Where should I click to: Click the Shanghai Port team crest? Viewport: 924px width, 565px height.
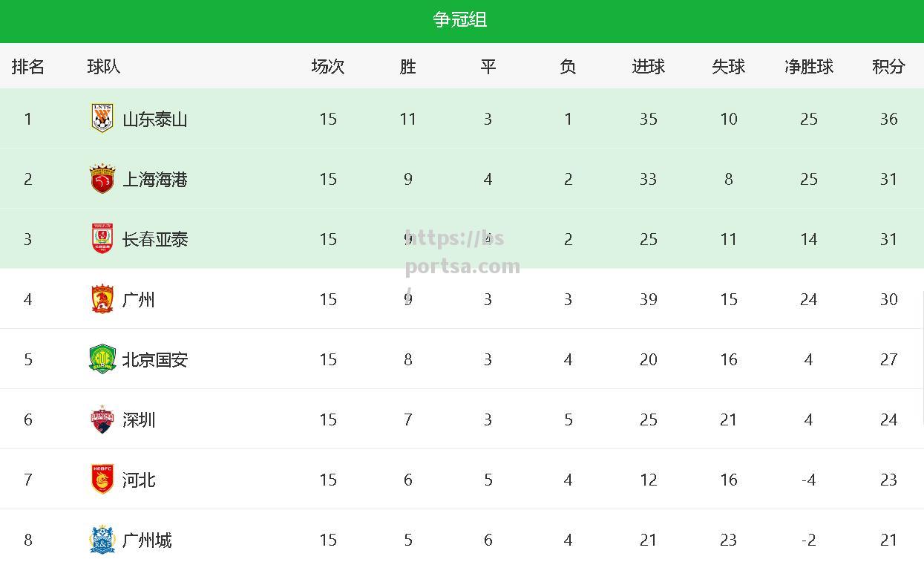tap(102, 179)
